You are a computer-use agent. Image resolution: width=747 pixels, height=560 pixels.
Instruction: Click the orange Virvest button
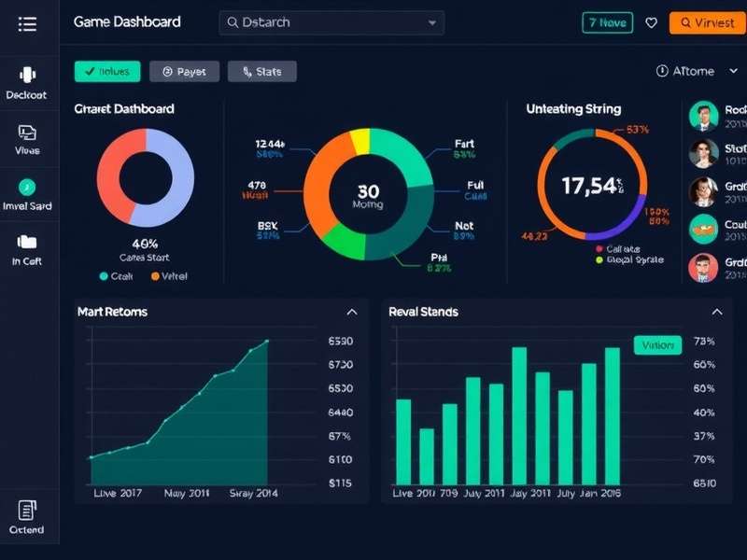tap(708, 21)
